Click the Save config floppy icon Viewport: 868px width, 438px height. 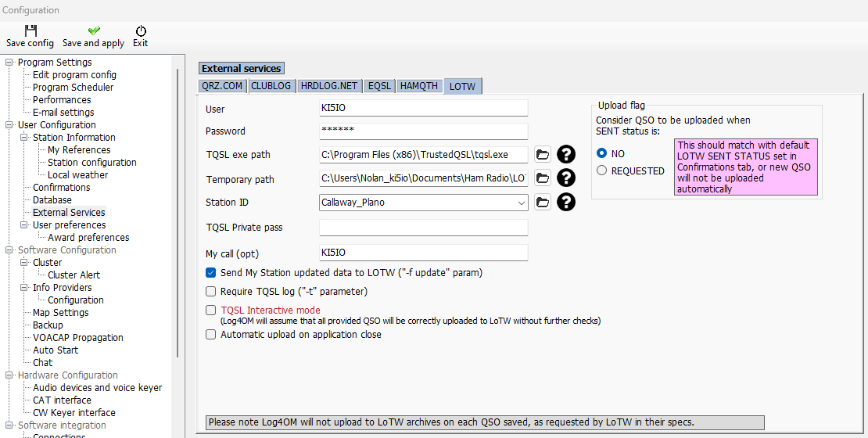point(31,31)
